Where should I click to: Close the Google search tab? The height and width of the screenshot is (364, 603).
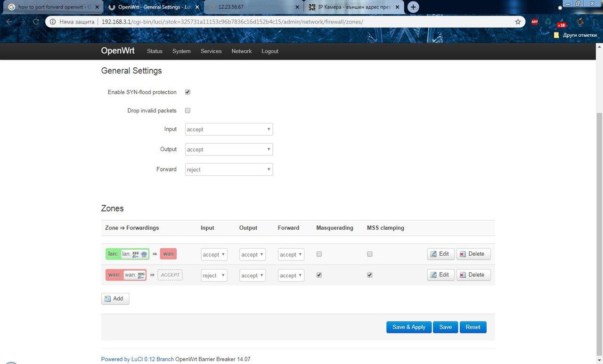[97, 7]
